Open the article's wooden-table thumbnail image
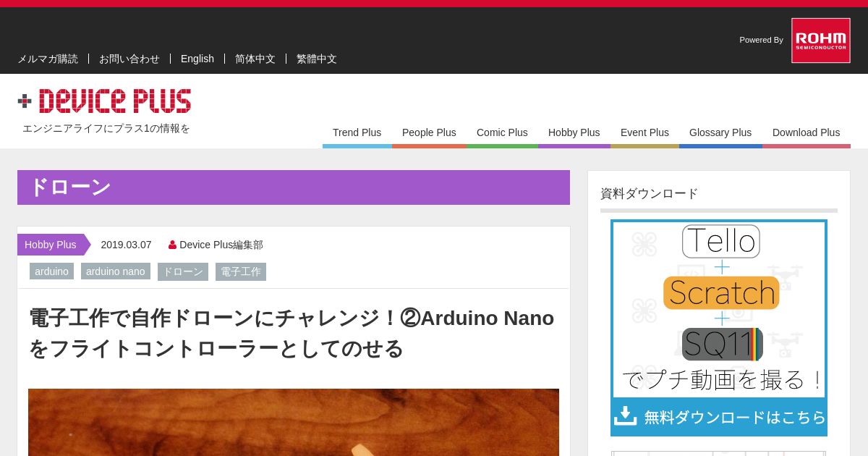868x456 pixels. 294,422
